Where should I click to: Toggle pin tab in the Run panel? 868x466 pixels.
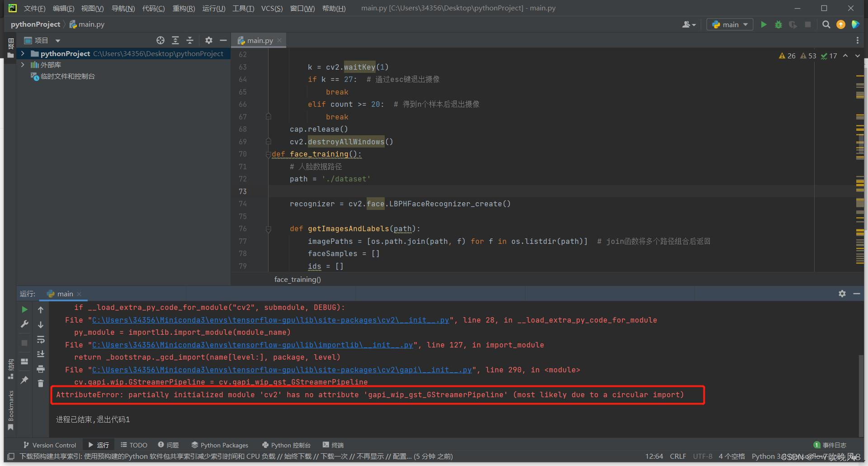(24, 380)
